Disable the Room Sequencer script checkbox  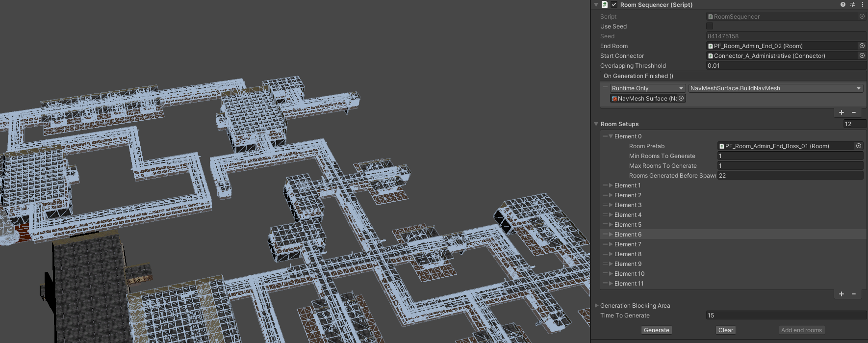pos(614,4)
